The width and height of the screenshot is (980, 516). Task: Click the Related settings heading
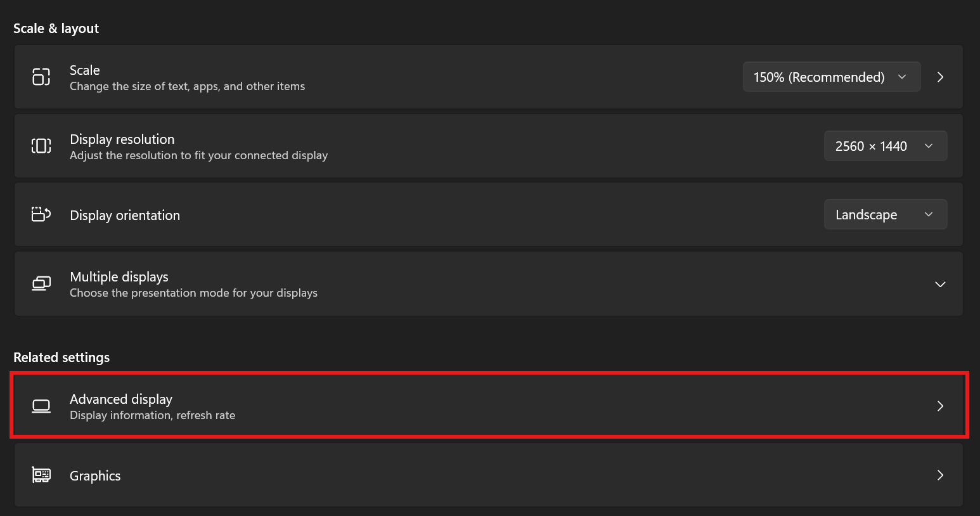click(61, 358)
